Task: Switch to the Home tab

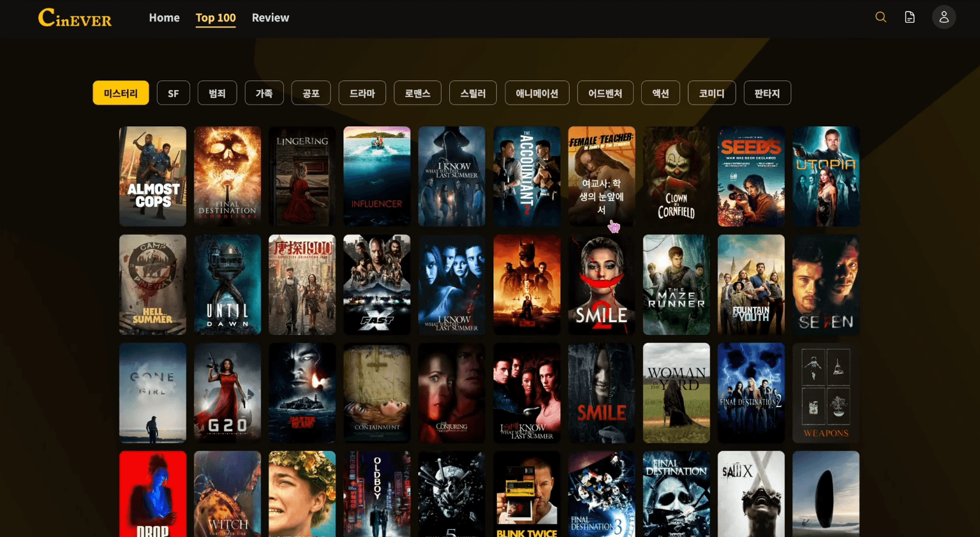Action: coord(164,17)
